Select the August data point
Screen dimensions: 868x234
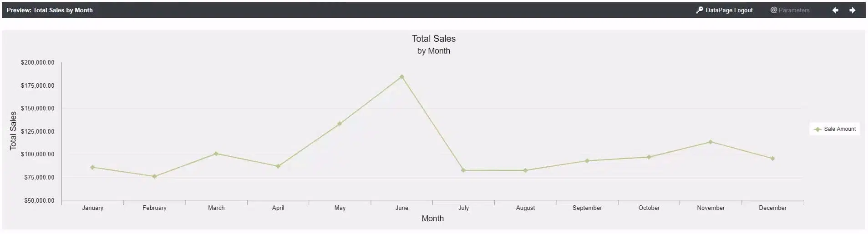coord(525,170)
